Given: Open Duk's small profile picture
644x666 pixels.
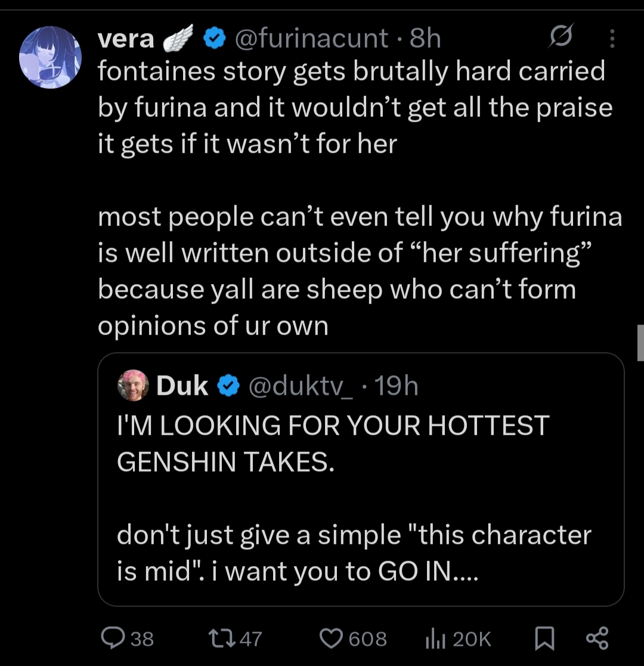Looking at the screenshot, I should click(x=133, y=385).
